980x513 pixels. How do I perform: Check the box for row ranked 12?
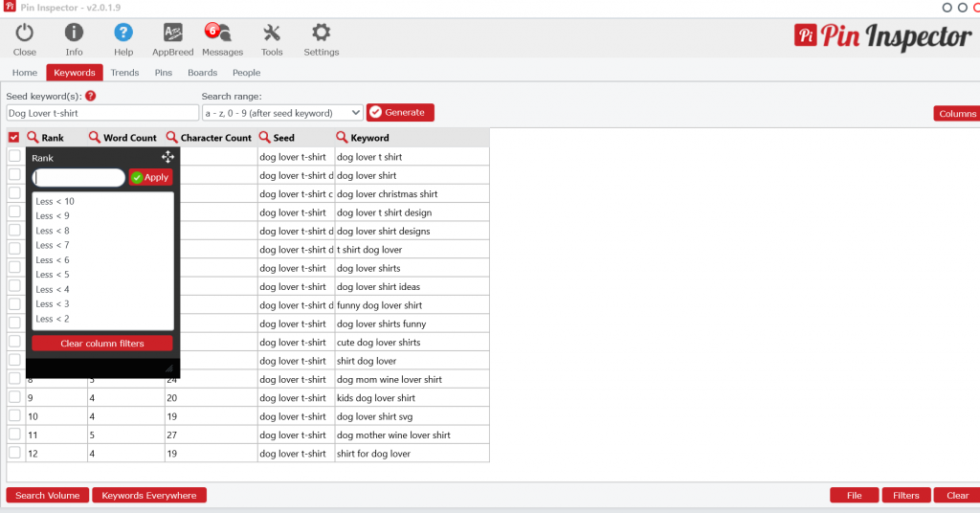pyautogui.click(x=14, y=453)
